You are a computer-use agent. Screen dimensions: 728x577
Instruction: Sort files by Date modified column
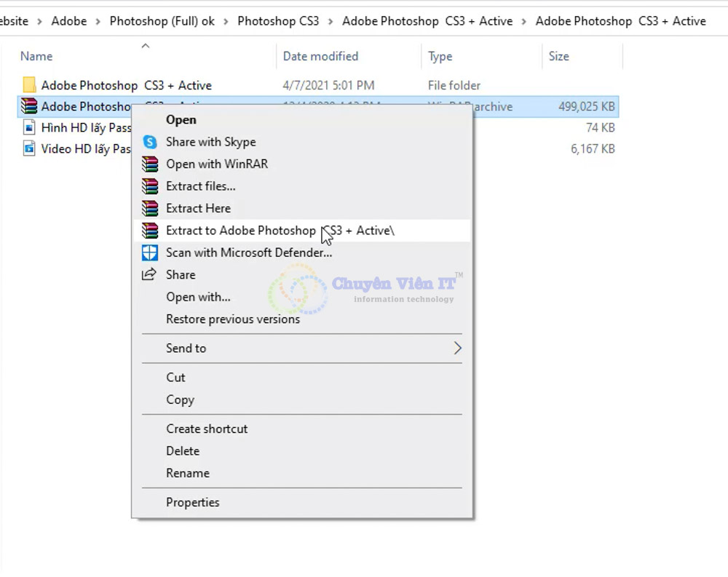(320, 56)
